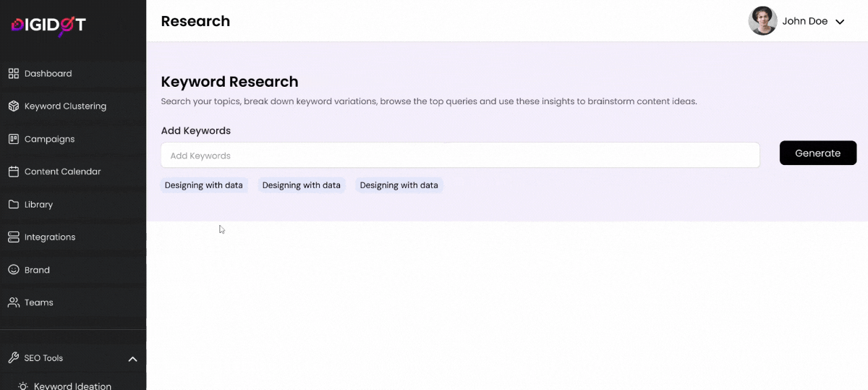Click the Keyword Ideation lightbulb icon
The width and height of the screenshot is (868, 390).
(24, 386)
